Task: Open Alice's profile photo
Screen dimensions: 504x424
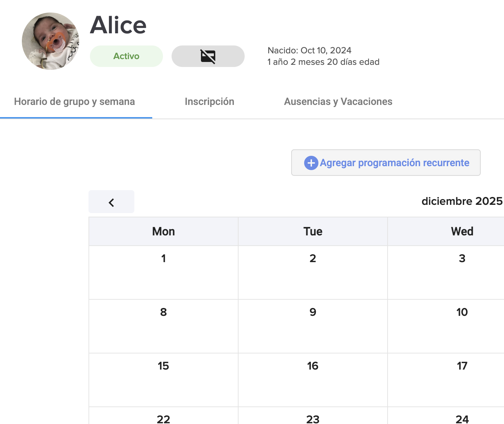Action: coord(51,41)
